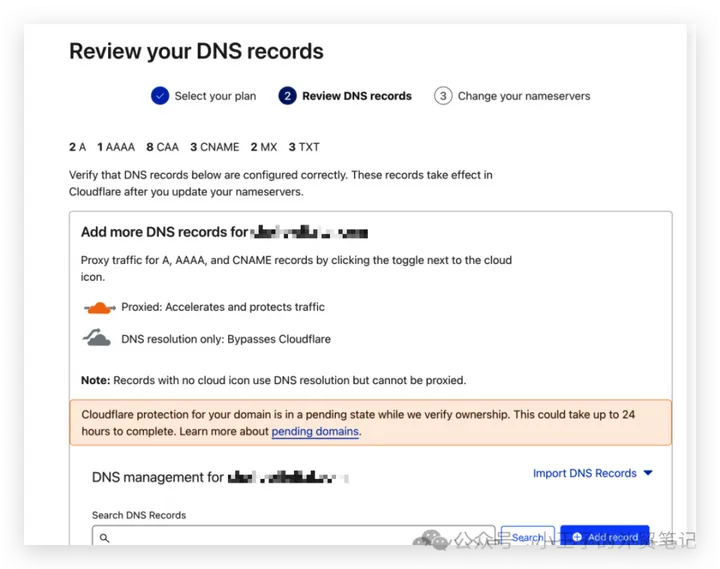This screenshot has height=569, width=720.
Task: Click the Add record button
Action: 605,536
